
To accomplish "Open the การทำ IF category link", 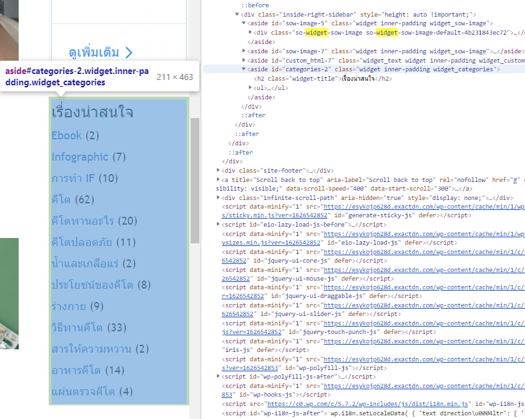I will [73, 178].
